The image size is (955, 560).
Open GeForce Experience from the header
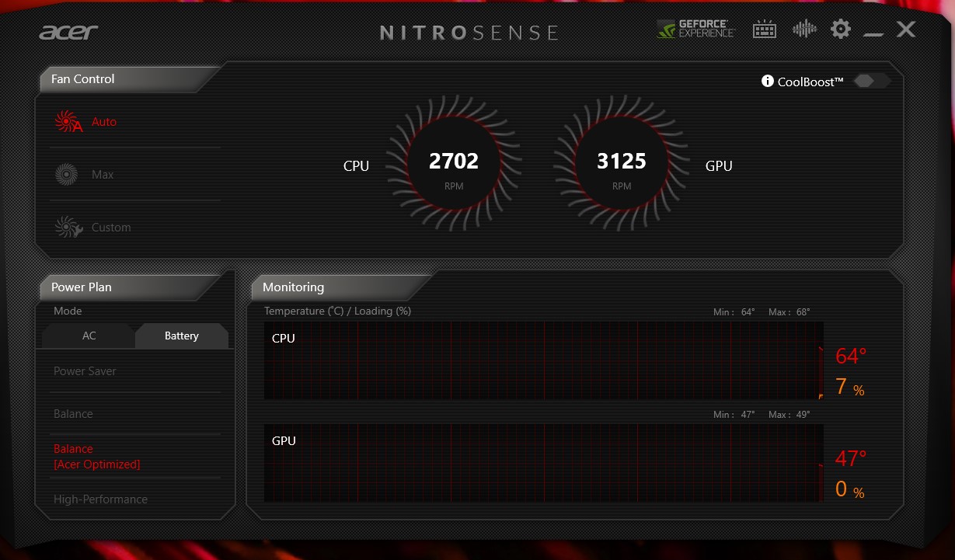(x=695, y=30)
